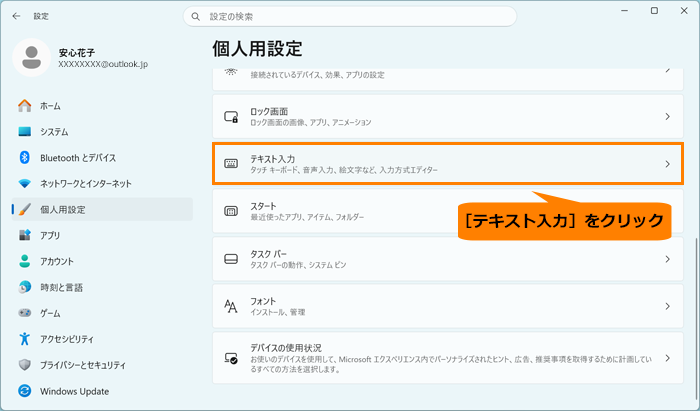
Task: Click the Time and language globe icon
Action: [25, 287]
